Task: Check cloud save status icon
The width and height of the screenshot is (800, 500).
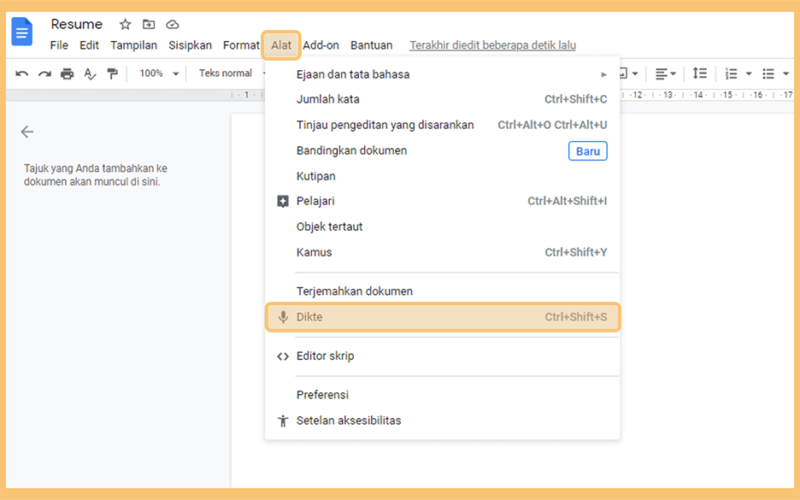Action: coord(172,24)
